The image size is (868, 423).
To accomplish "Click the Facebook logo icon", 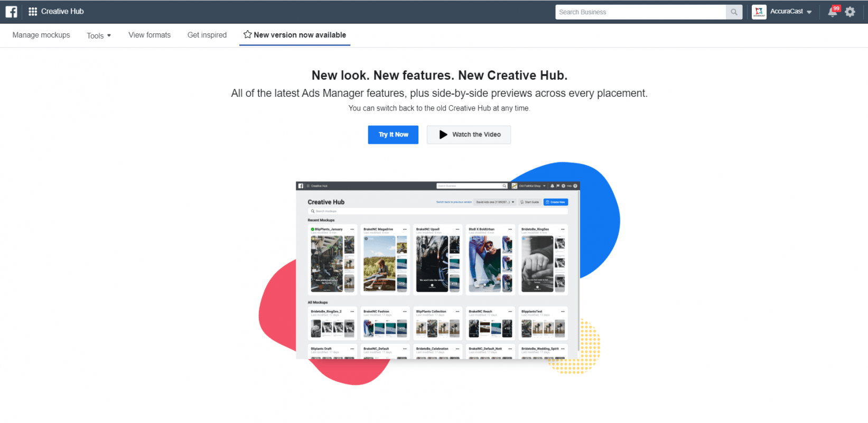I will pos(11,12).
